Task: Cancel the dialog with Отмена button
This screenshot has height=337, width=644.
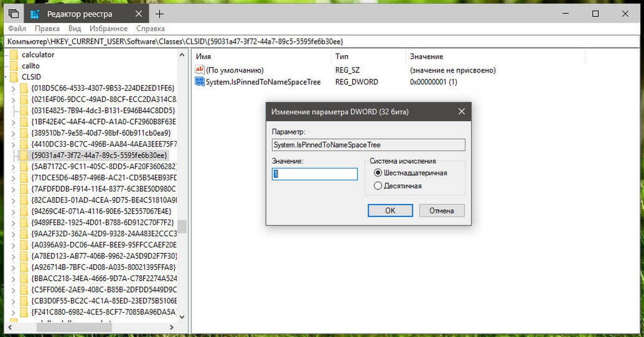Action: coord(442,210)
